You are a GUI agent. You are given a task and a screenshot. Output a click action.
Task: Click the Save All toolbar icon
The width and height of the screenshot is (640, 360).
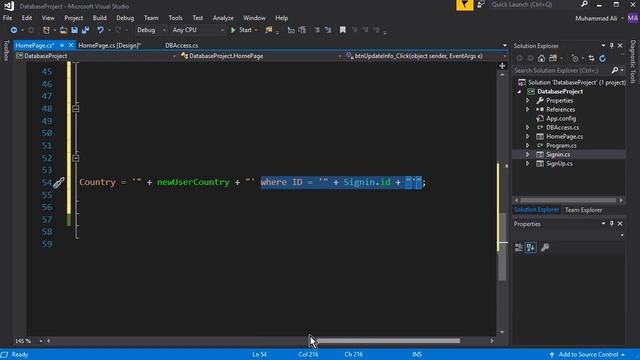85,30
